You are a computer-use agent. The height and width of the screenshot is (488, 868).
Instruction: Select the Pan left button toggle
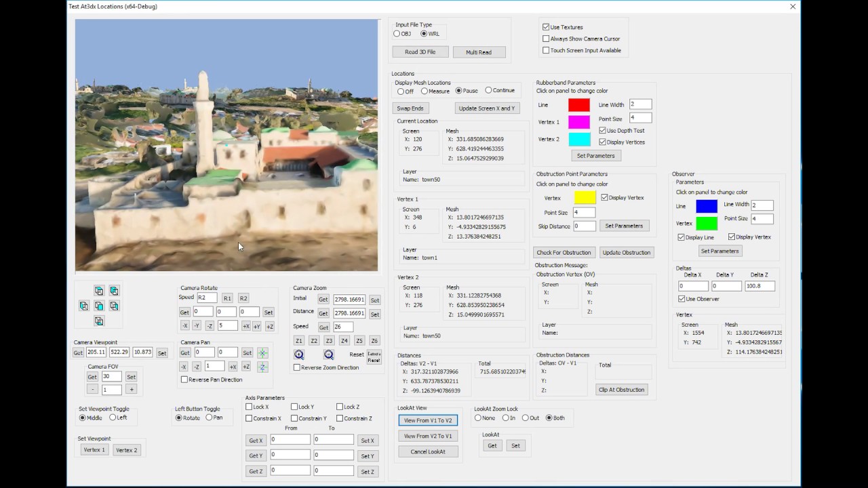click(x=209, y=418)
